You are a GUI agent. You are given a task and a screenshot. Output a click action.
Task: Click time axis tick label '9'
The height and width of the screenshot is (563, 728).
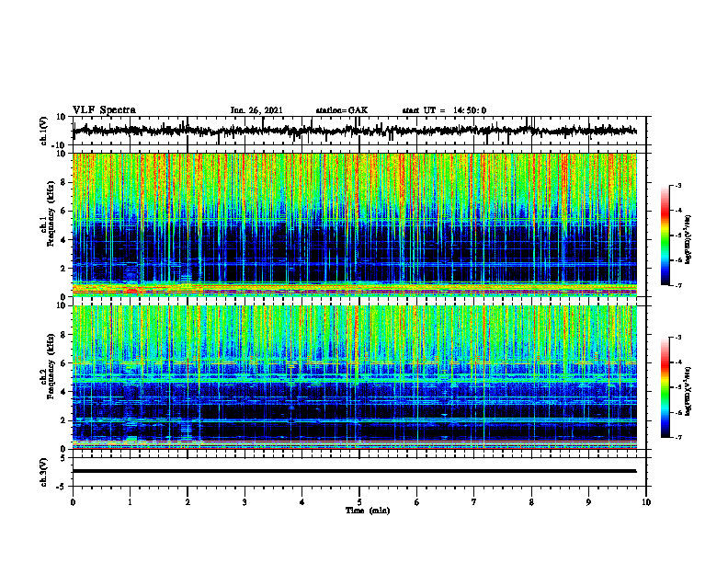coord(588,502)
